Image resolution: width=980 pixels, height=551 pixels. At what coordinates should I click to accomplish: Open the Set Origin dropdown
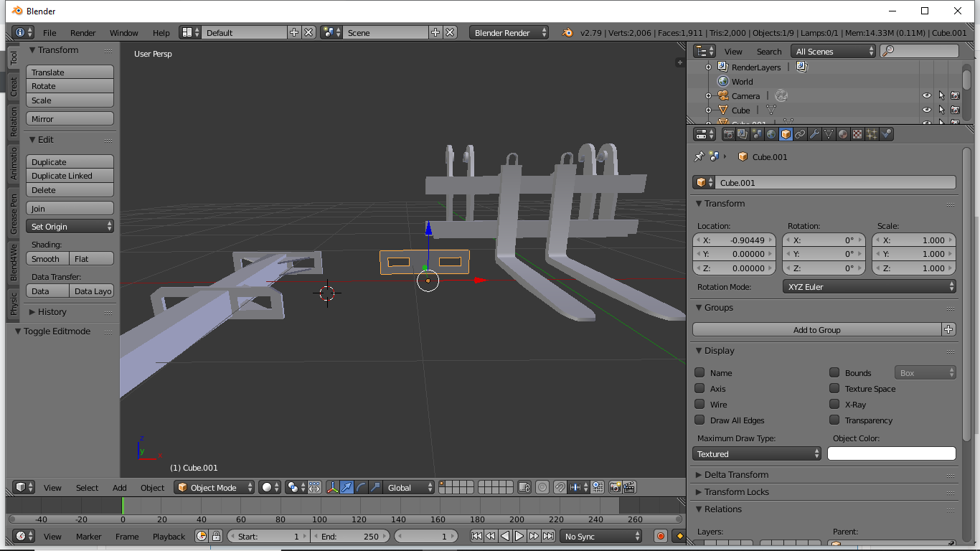point(70,226)
